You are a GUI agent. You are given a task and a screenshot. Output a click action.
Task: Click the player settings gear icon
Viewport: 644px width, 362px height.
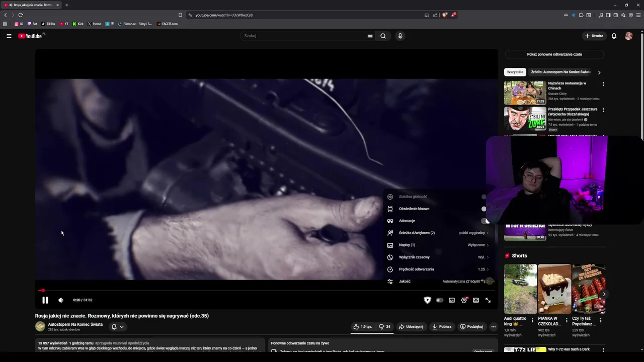pyautogui.click(x=464, y=300)
